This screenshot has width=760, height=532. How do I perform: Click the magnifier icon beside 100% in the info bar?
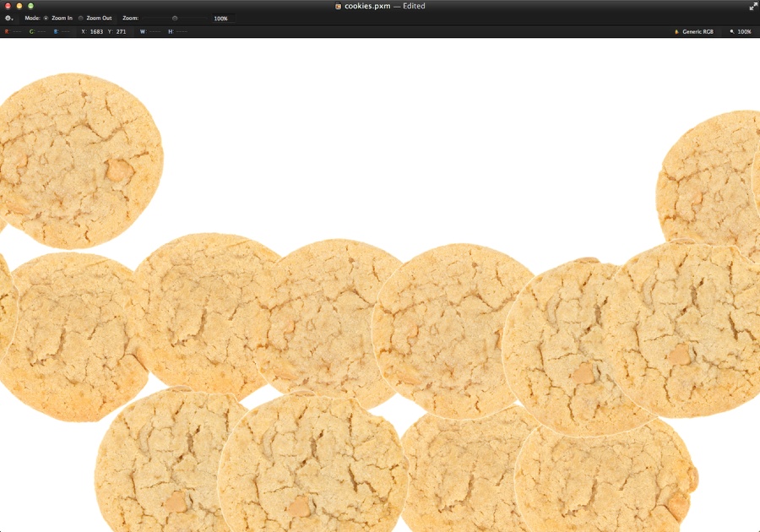tap(732, 31)
